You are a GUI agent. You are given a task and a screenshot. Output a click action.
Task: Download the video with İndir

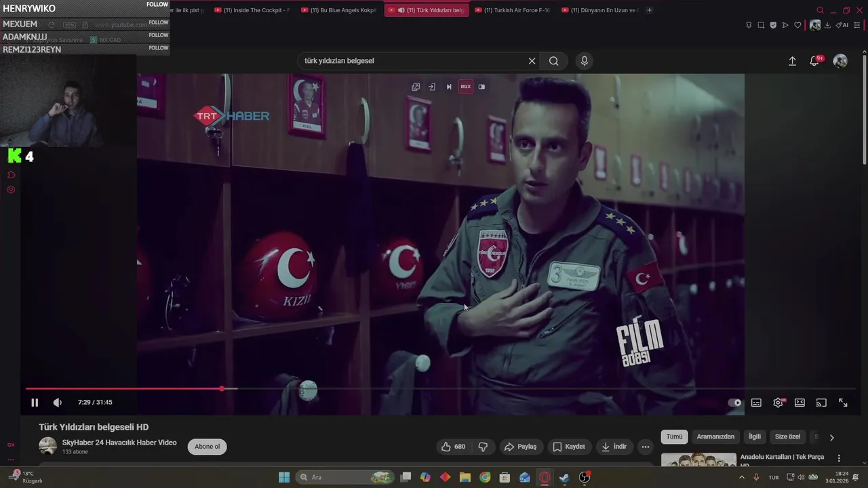(x=614, y=447)
